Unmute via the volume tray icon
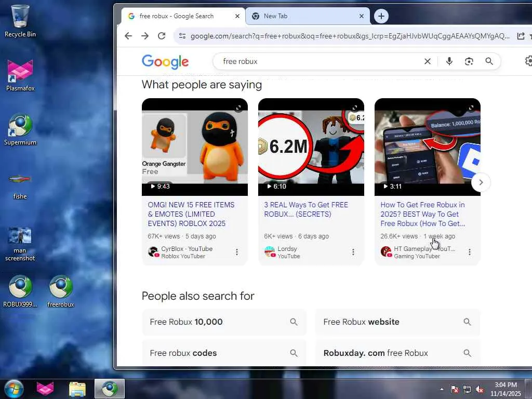The height and width of the screenshot is (399, 532). 480,390
